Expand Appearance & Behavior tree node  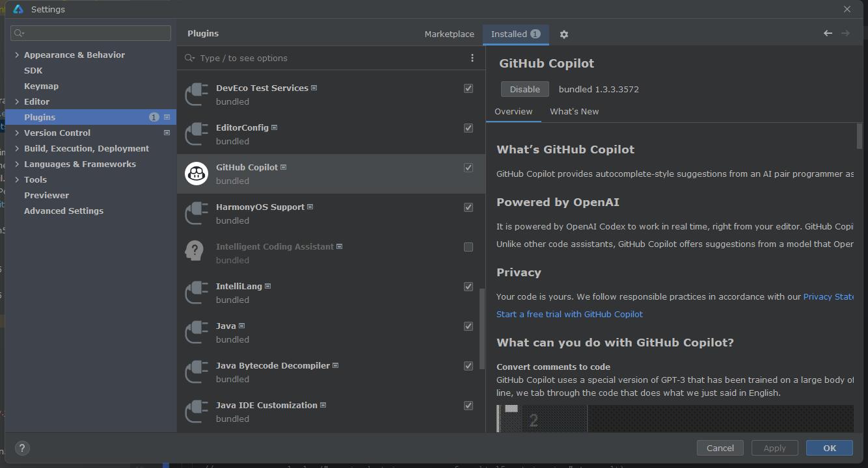coord(17,55)
